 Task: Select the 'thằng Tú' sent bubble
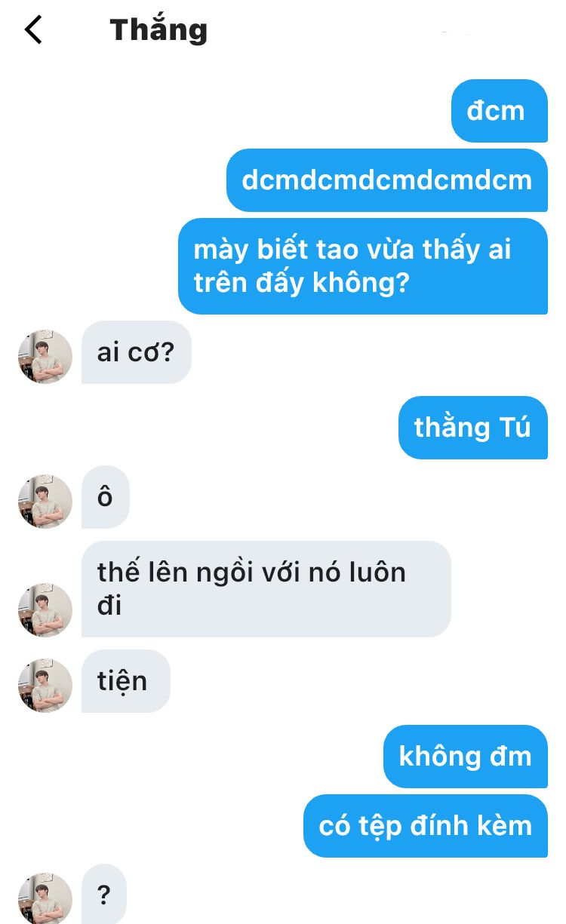(x=473, y=428)
